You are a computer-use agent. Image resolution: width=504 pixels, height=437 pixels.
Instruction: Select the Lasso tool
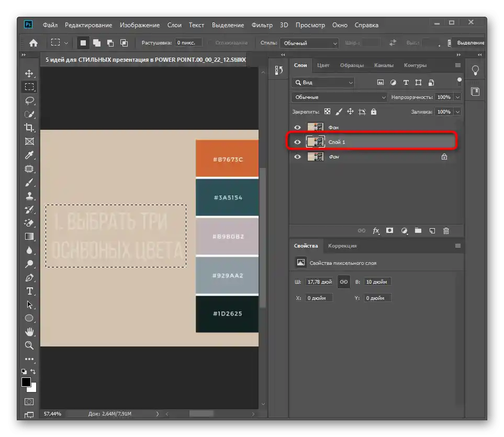click(29, 100)
